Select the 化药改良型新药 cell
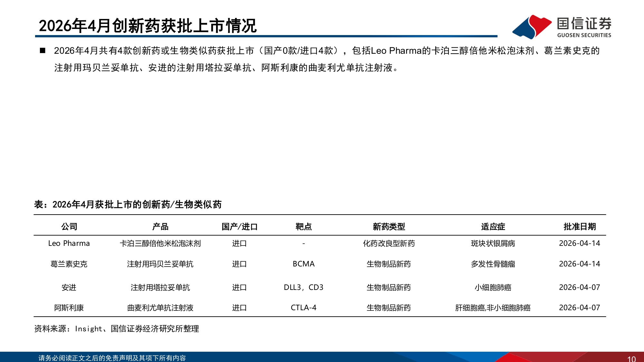Screen dimensions: 644x362 tap(389, 243)
